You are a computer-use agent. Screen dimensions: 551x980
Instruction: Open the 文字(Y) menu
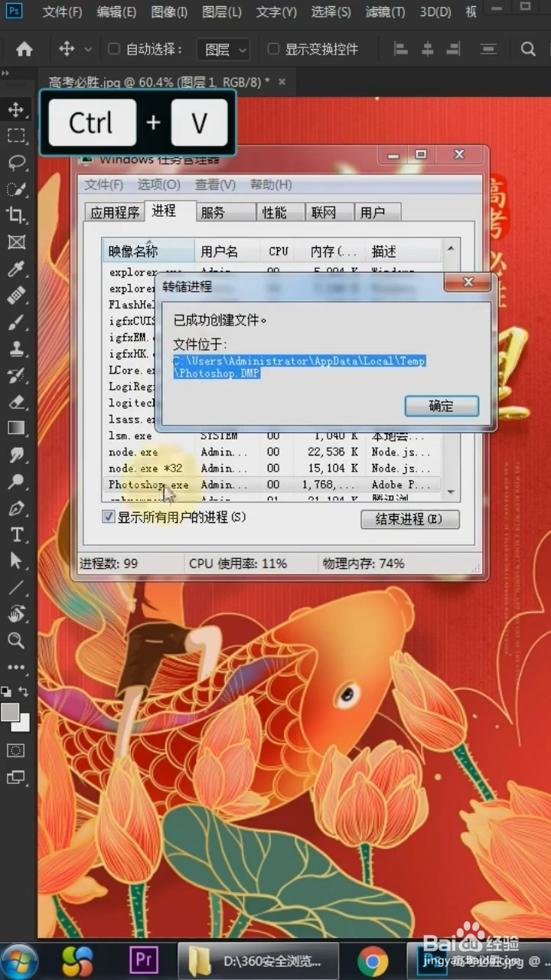pos(276,12)
